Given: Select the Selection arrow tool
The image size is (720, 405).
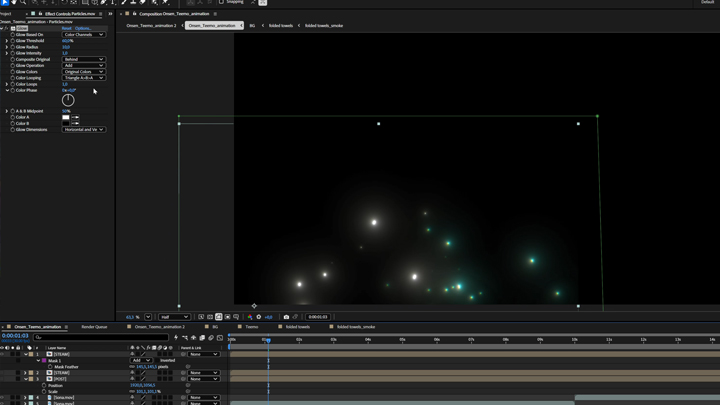Looking at the screenshot, I should pyautogui.click(x=5, y=2).
